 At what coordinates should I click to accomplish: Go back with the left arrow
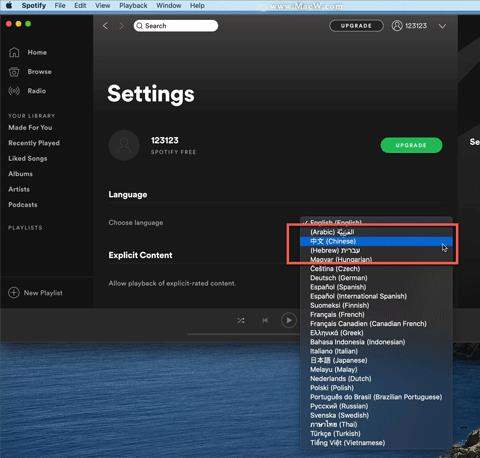coord(106,26)
